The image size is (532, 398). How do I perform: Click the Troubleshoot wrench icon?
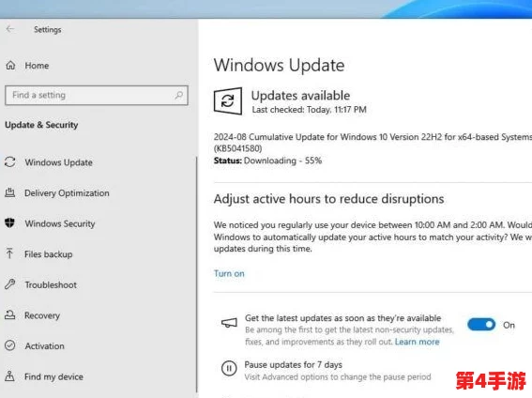pyautogui.click(x=9, y=284)
